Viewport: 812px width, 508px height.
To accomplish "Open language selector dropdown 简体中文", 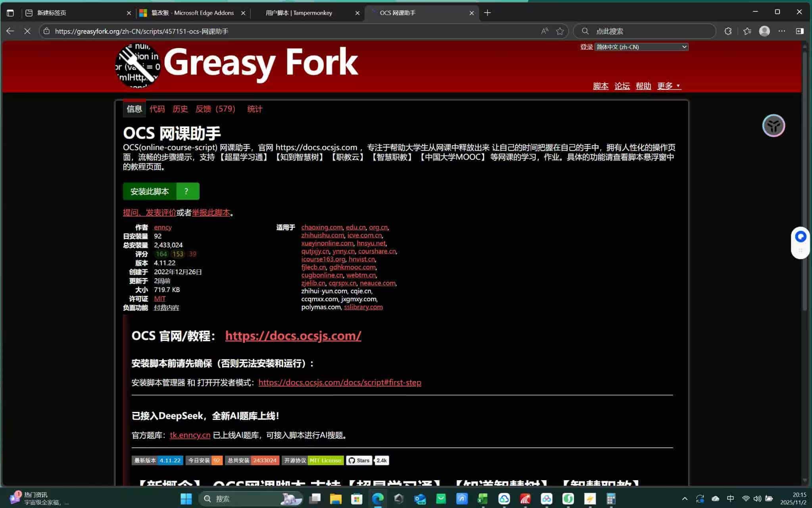I will pyautogui.click(x=641, y=47).
